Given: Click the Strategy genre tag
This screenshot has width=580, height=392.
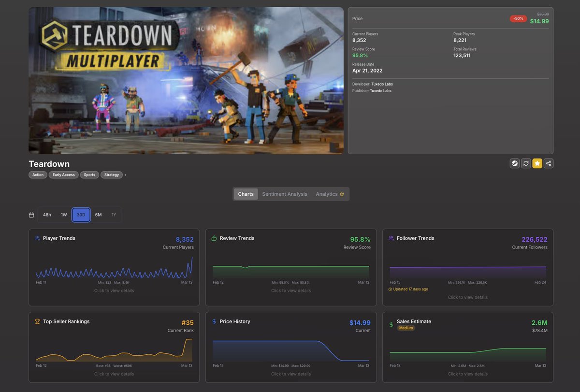Looking at the screenshot, I should click(x=112, y=175).
